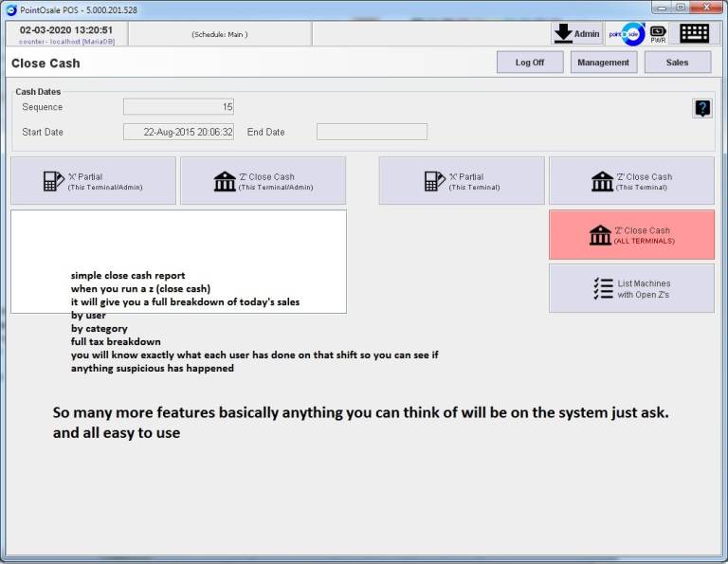Click the Admin download arrow icon
This screenshot has height=564, width=728.
pyautogui.click(x=564, y=34)
